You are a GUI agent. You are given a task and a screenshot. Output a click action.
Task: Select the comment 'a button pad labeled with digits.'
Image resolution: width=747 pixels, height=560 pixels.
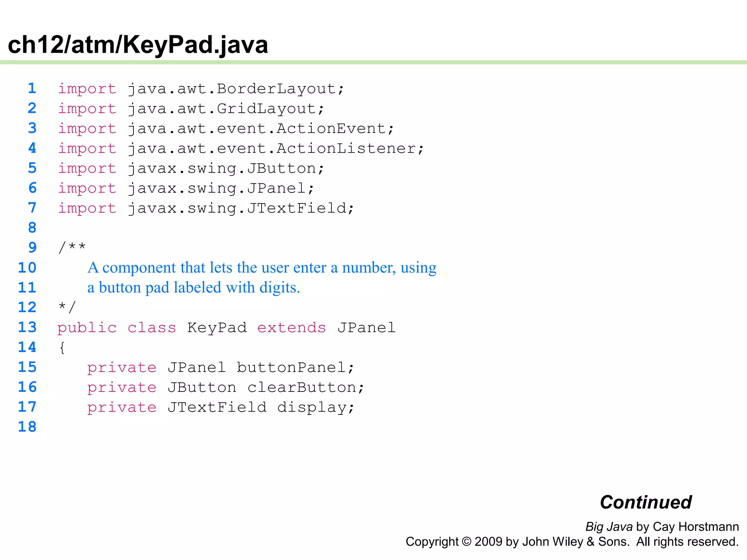point(194,288)
